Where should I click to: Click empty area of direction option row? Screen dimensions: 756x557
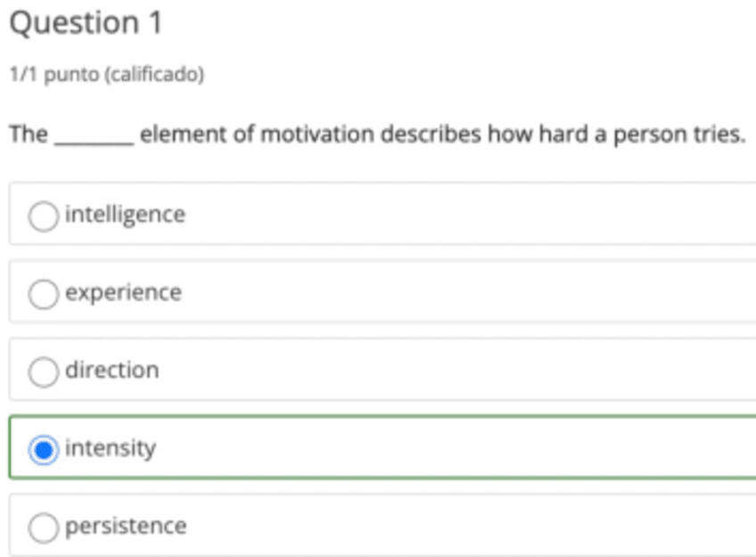(464, 370)
